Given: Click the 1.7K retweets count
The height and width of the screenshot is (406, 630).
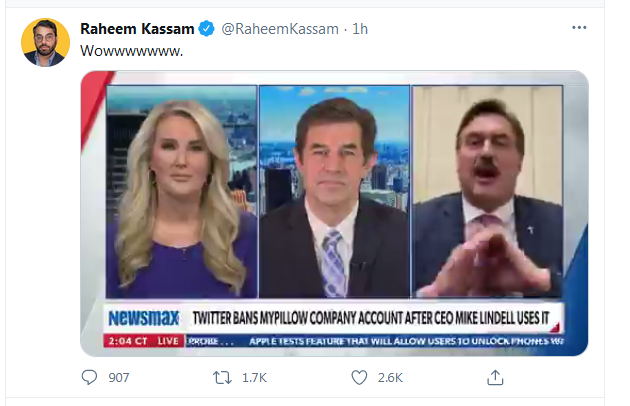Looking at the screenshot, I should coord(254,378).
